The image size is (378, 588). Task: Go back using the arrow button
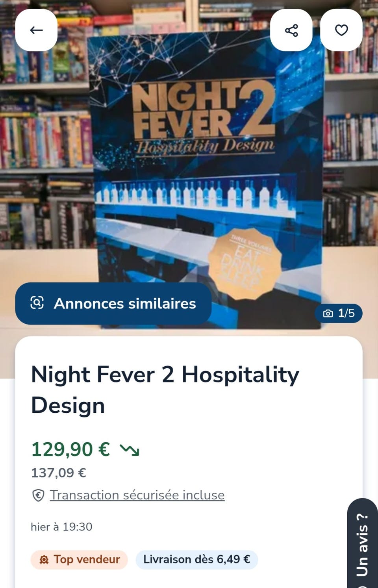pyautogui.click(x=36, y=30)
